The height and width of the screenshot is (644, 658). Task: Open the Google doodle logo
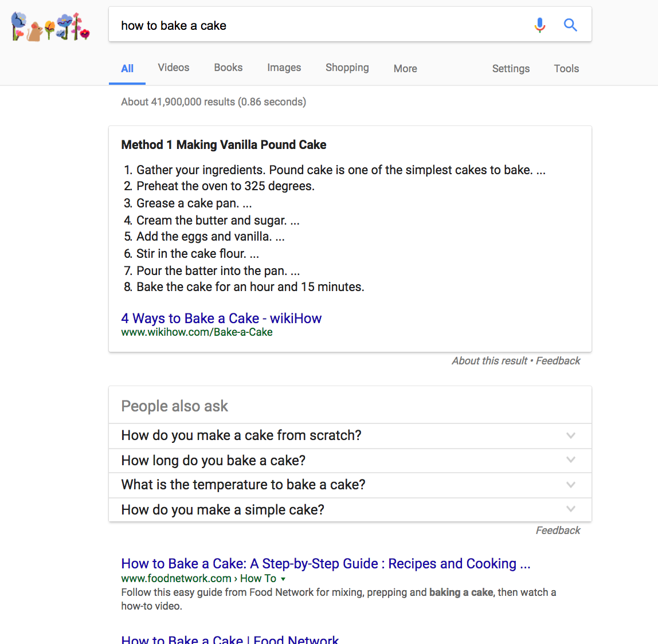coord(50,26)
